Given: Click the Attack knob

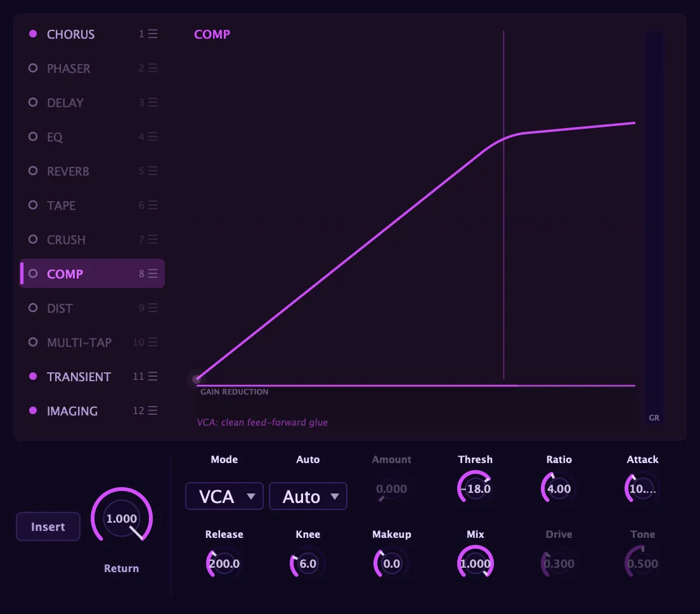Looking at the screenshot, I should coord(642,488).
